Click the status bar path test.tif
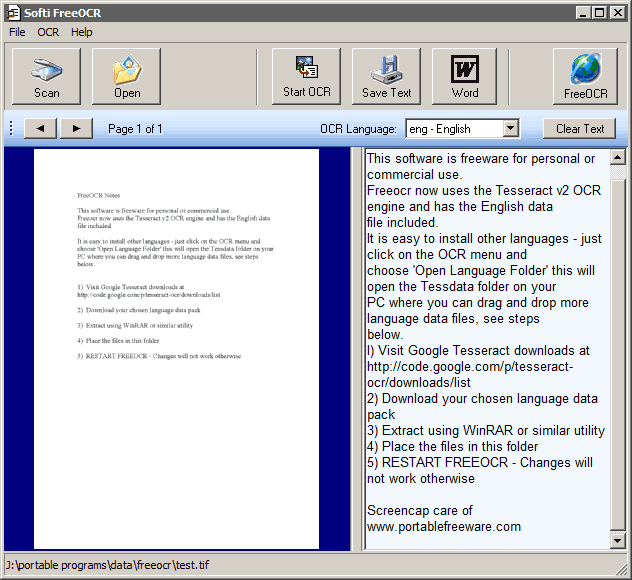 click(x=108, y=565)
